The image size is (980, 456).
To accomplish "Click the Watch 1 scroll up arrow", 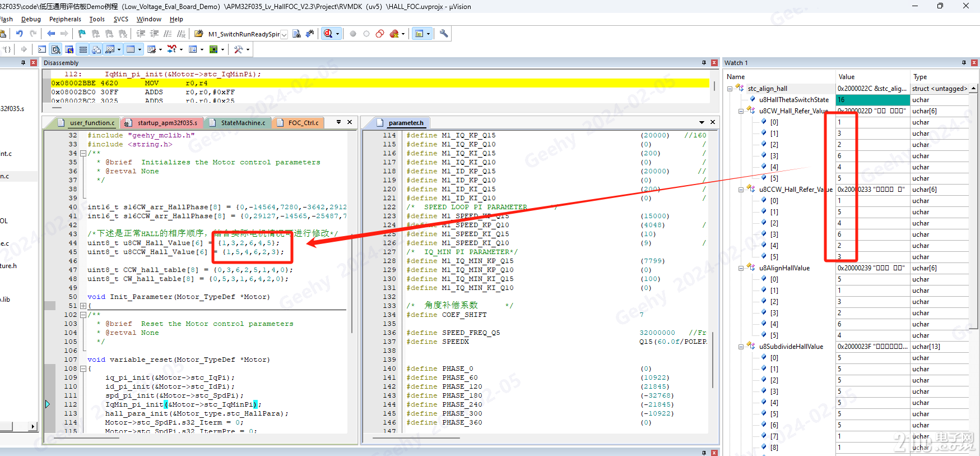I will tap(974, 88).
